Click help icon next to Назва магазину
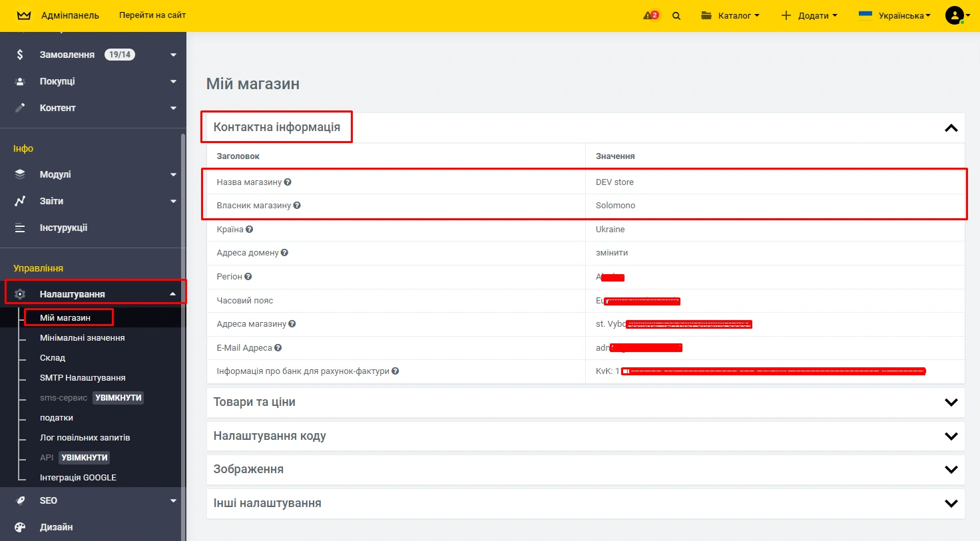Viewport: 980px width, 541px height. coord(288,182)
